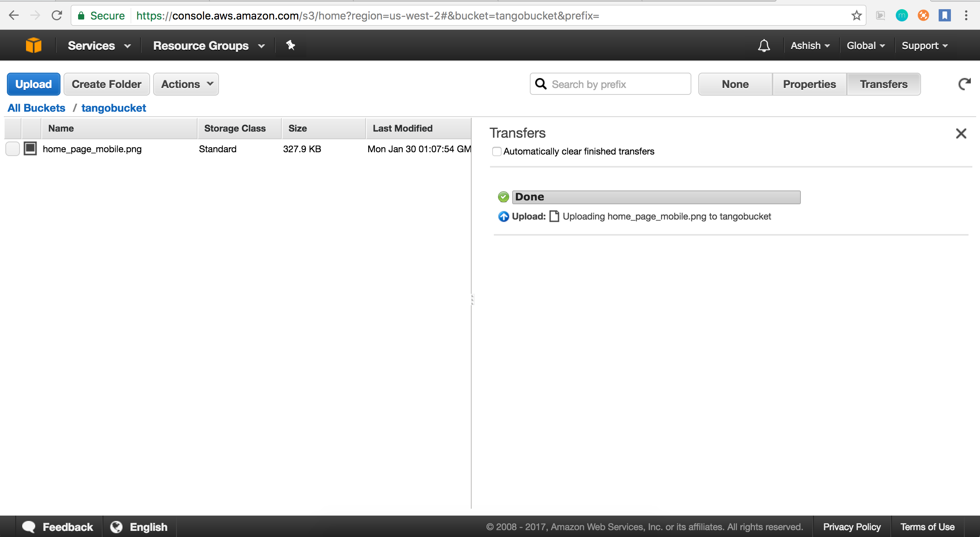
Task: Click the green Done checkmark icon
Action: point(503,197)
